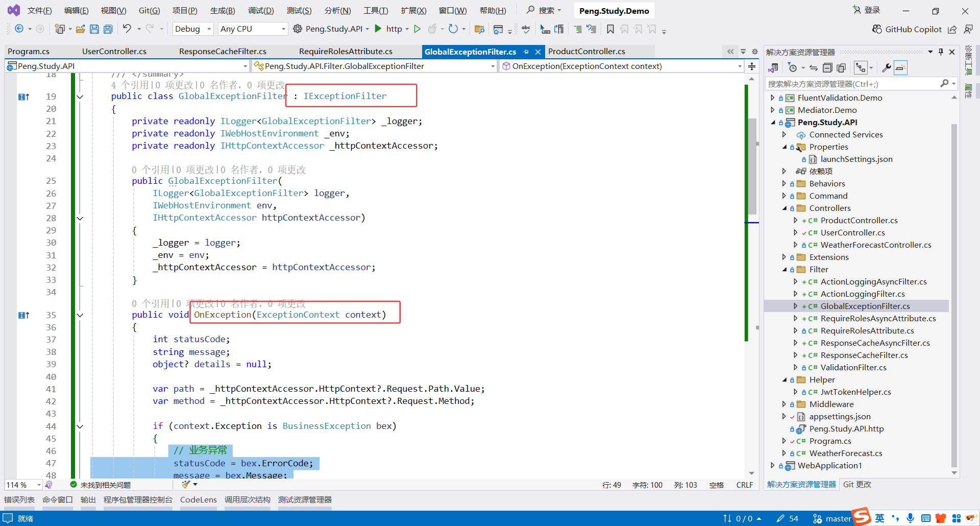Click the show all files icon
The image size is (980, 526).
[841, 68]
